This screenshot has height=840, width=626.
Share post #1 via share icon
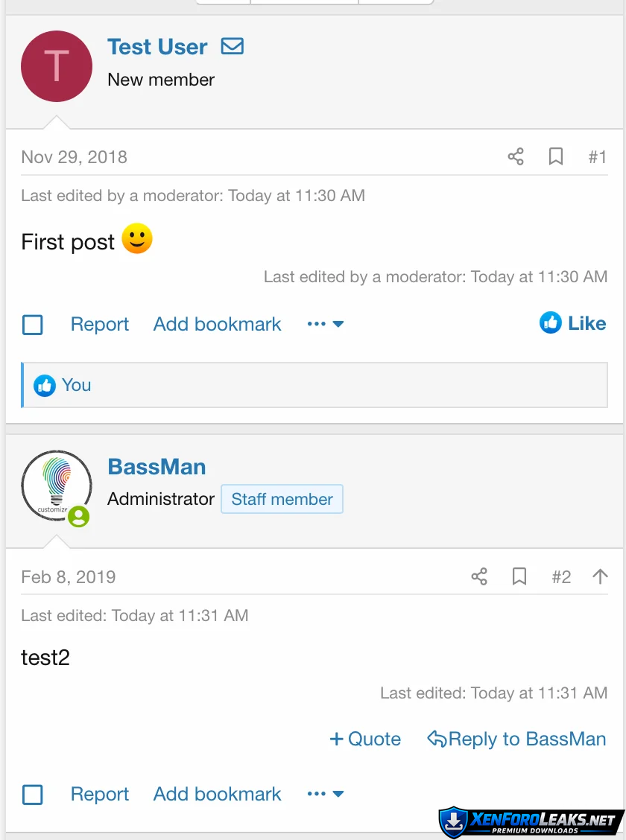click(x=516, y=156)
